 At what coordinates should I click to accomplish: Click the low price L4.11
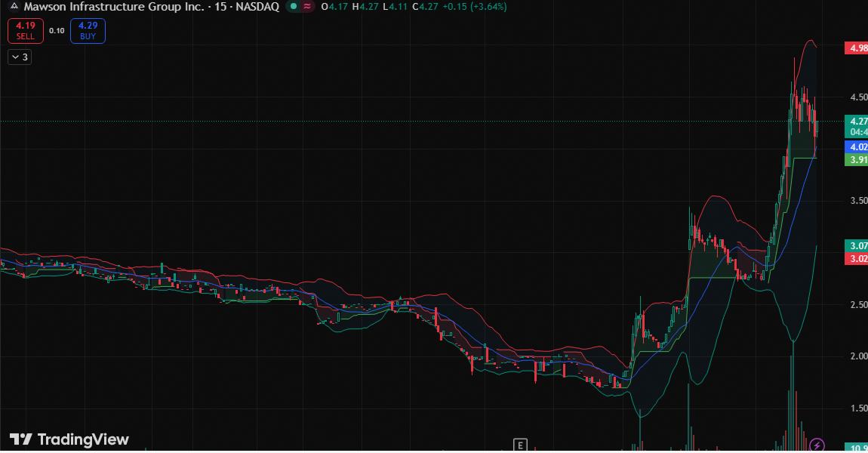pyautogui.click(x=396, y=7)
